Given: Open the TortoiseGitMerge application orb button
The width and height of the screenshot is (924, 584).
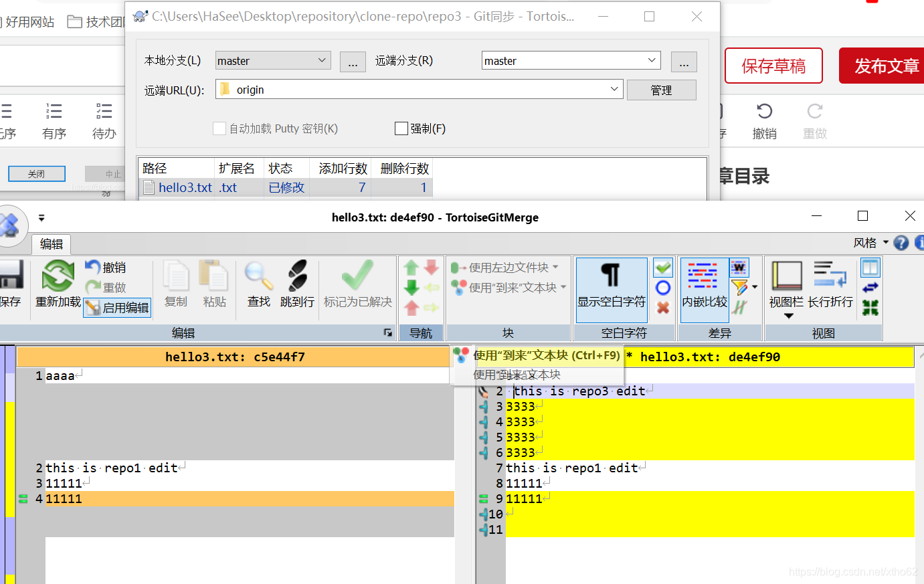Looking at the screenshot, I should pyautogui.click(x=9, y=225).
